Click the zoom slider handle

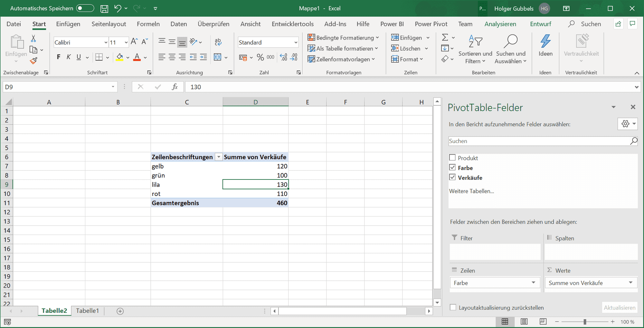click(x=585, y=322)
